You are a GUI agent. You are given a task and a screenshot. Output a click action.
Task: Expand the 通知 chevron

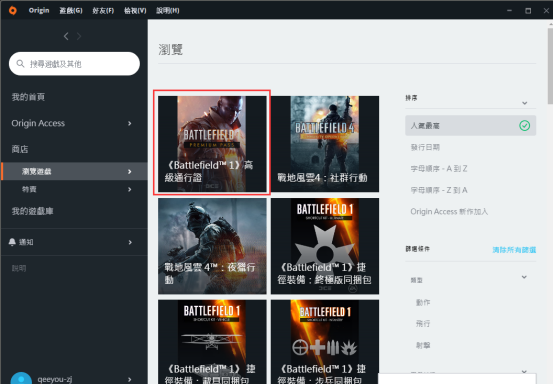coord(130,242)
